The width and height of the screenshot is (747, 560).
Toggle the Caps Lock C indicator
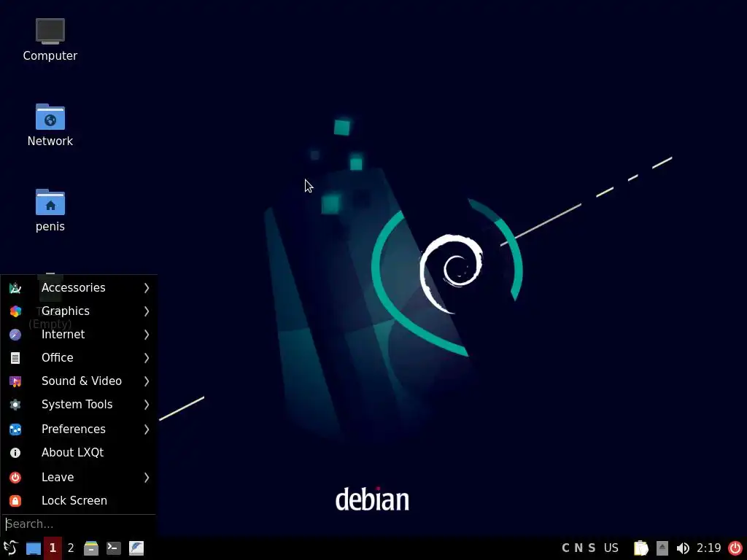pos(565,548)
